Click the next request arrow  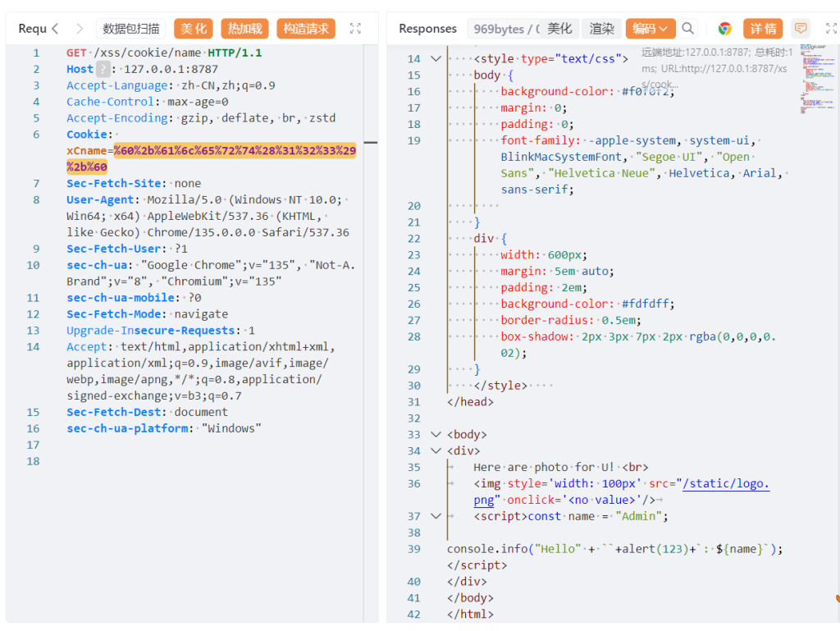coord(80,29)
